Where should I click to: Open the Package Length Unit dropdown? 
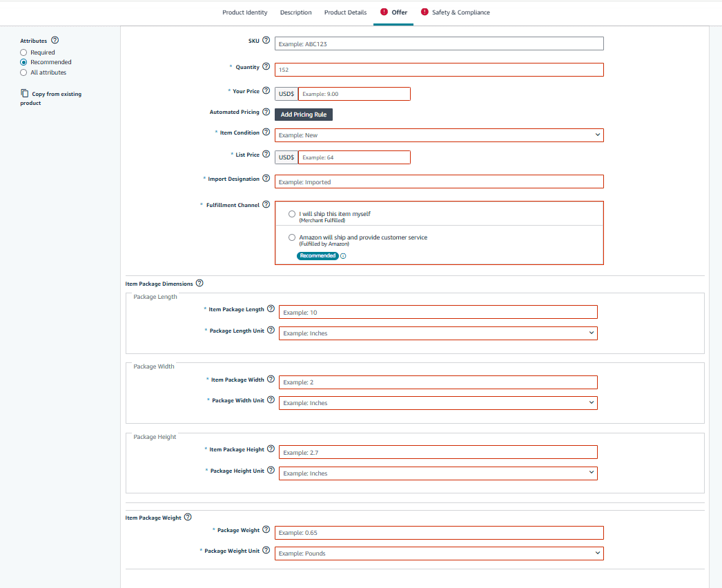click(438, 333)
